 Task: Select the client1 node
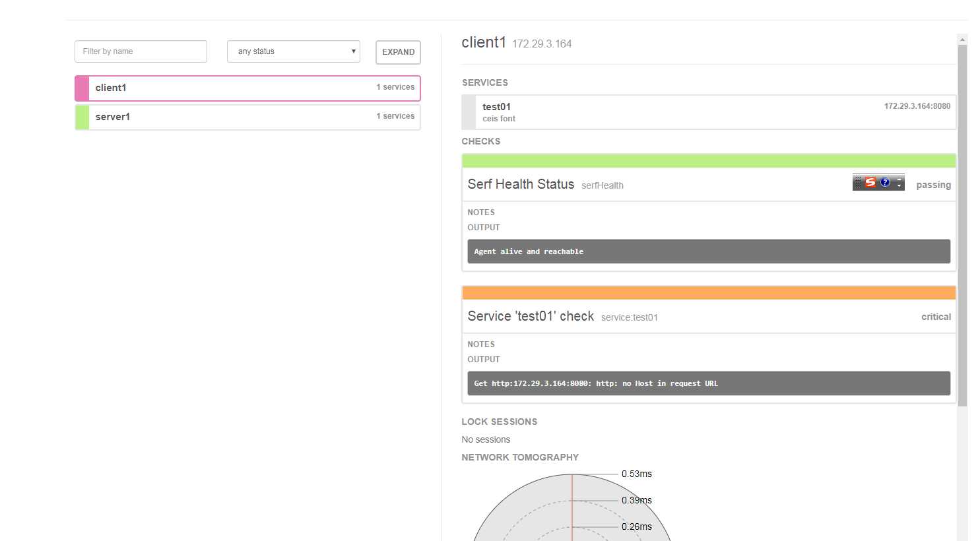coord(231,88)
